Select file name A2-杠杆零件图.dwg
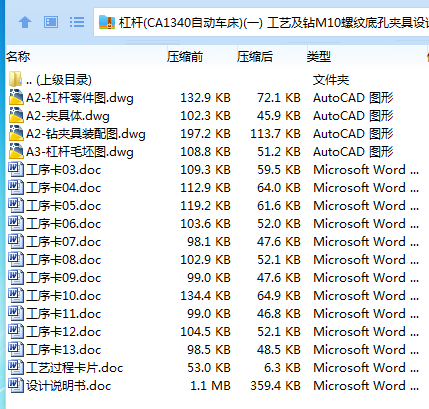Viewport: 429px width, 409px height. click(80, 98)
